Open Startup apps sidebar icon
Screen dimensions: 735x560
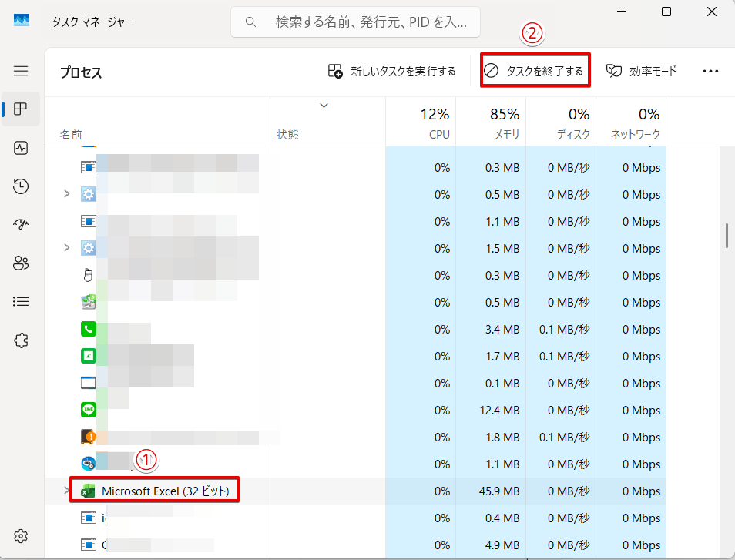(21, 225)
